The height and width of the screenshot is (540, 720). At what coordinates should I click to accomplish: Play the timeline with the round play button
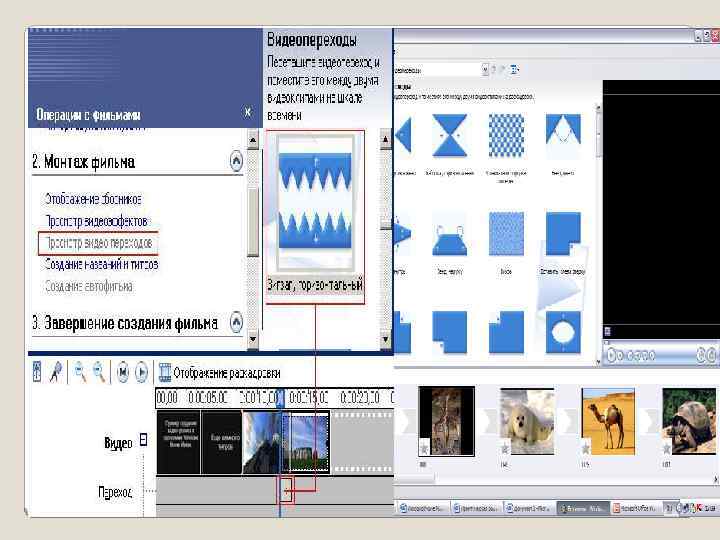[x=141, y=371]
